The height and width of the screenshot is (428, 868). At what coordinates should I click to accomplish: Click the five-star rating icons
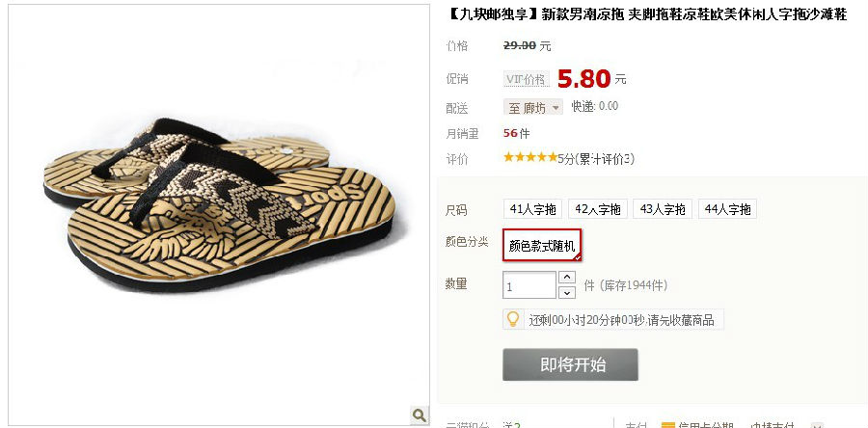529,157
